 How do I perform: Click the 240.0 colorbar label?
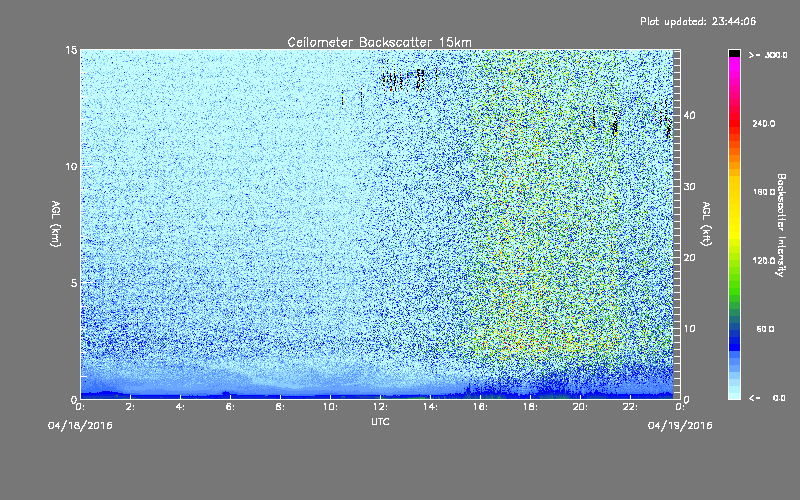tap(764, 123)
